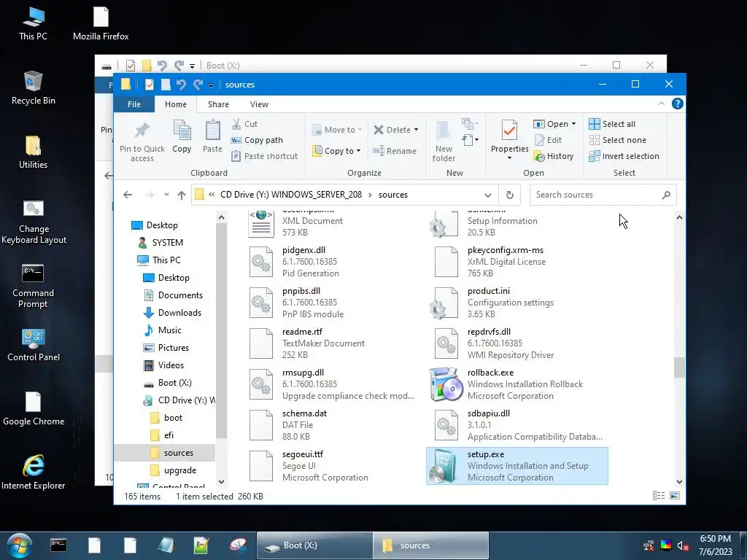The image size is (747, 560).
Task: Select segoeui.ttf font file
Action: point(333,466)
